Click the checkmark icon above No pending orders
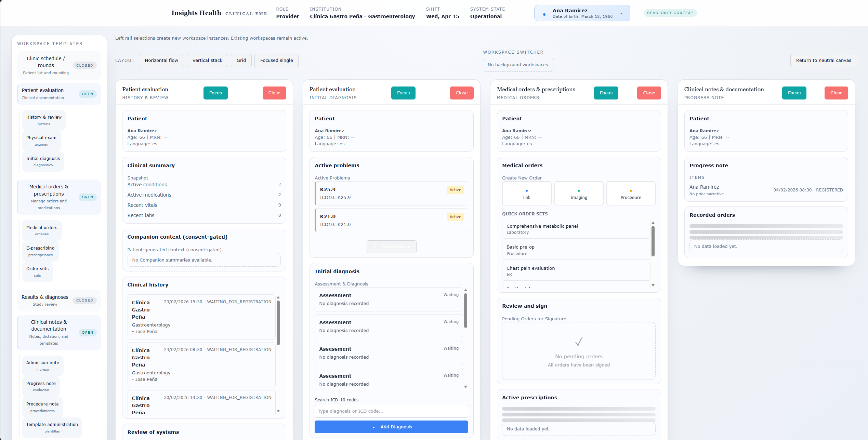Screen dimensions: 868x440 pos(579,342)
